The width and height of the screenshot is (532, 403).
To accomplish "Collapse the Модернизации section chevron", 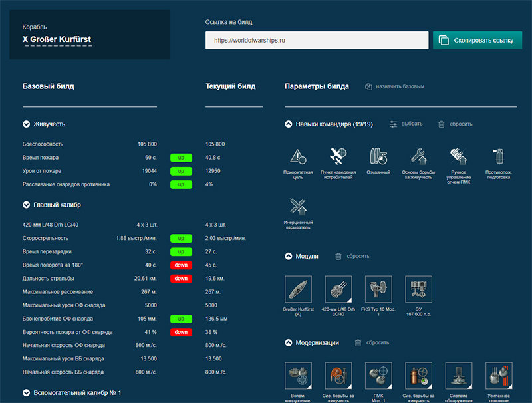I will tap(289, 343).
